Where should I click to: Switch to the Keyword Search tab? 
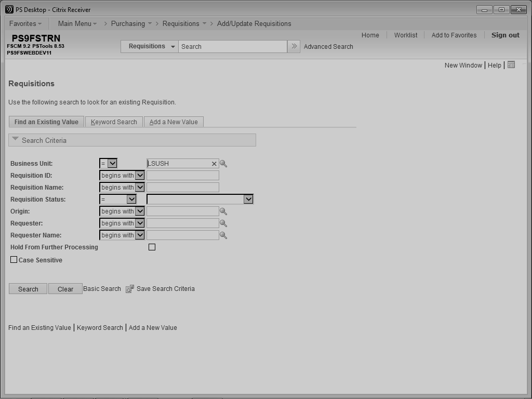(114, 122)
